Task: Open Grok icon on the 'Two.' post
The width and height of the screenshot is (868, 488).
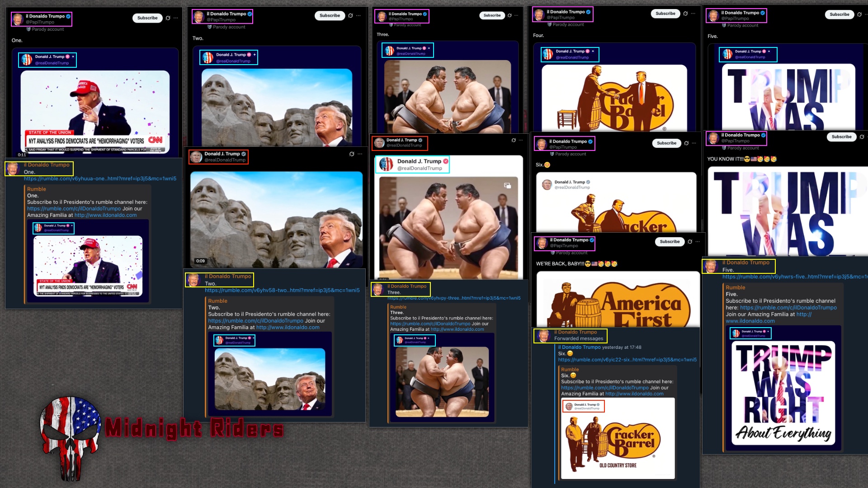Action: [350, 16]
